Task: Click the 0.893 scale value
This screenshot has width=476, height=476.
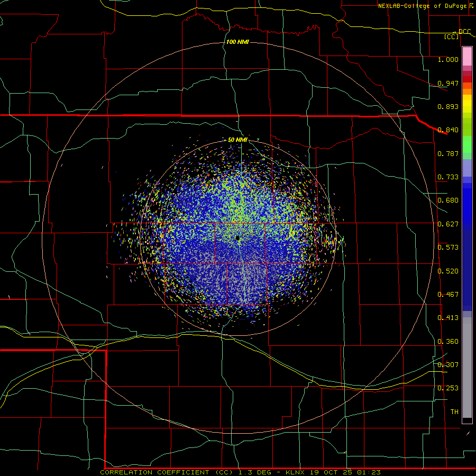Action: (x=448, y=106)
